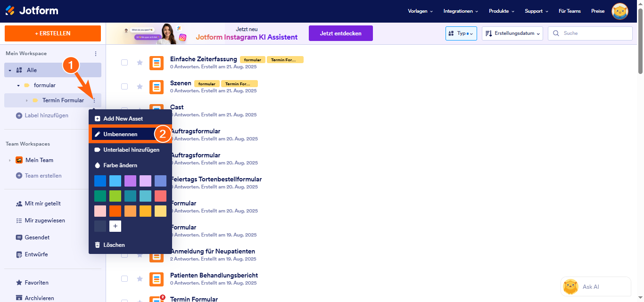
Task: Click form icon of Einfache Zeiterfassung
Action: pyautogui.click(x=157, y=63)
